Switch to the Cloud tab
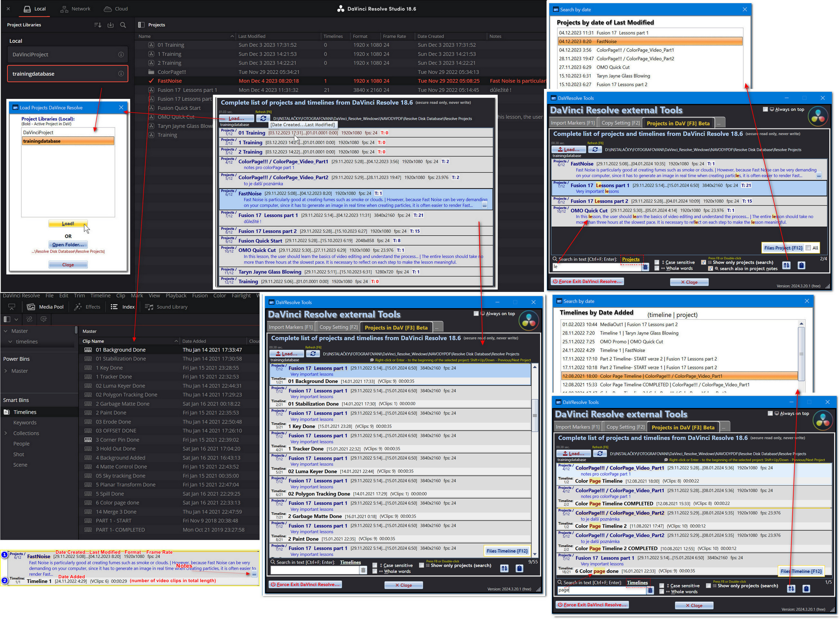Screen dimensions: 840x619 tap(115, 9)
